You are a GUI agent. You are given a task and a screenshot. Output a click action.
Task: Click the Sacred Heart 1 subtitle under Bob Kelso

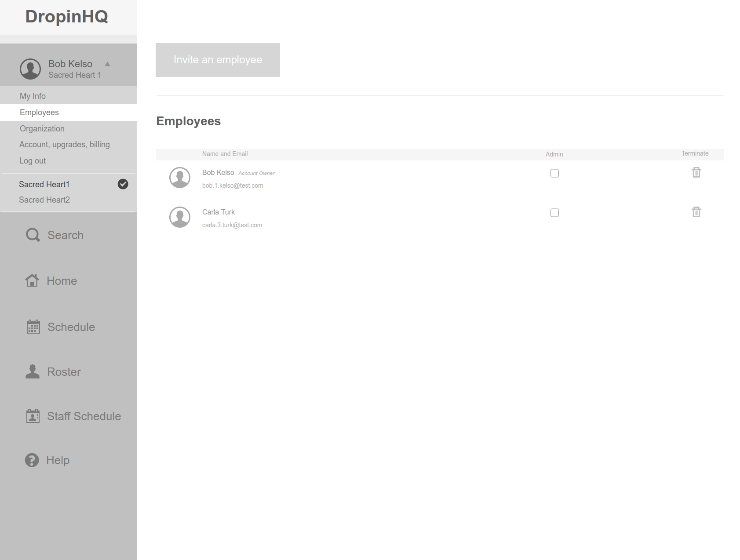pos(75,75)
